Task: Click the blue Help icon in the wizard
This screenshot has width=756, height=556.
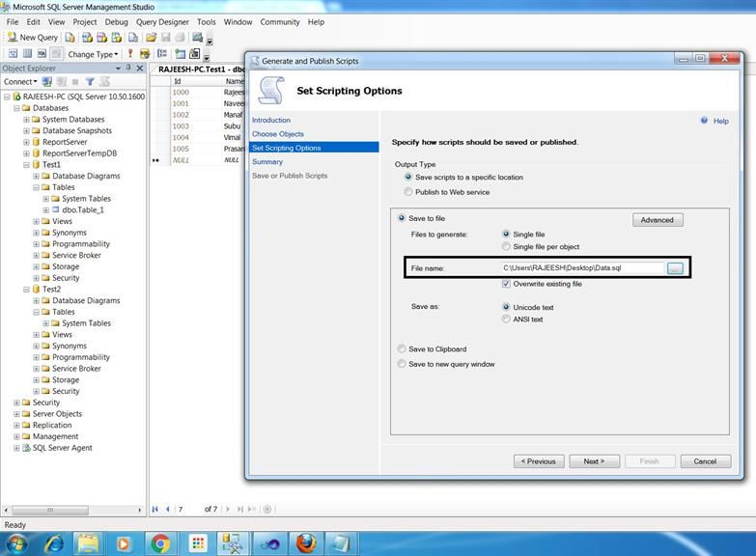Action: [705, 121]
